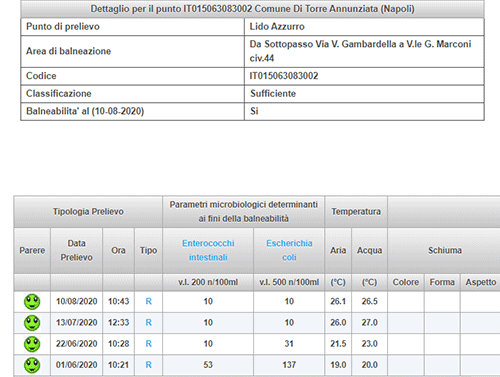
Task: Open the Enterococchi intestinali link
Action: pyautogui.click(x=208, y=250)
